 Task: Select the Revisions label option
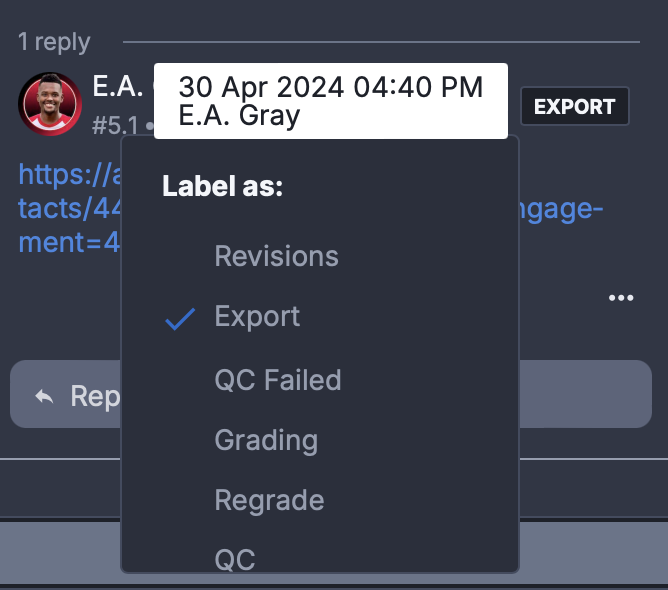[276, 256]
